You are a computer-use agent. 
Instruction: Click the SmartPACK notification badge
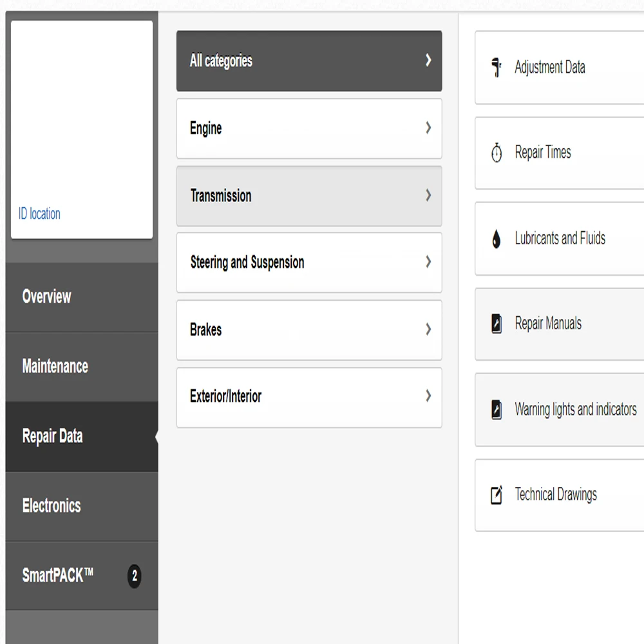coord(134,575)
